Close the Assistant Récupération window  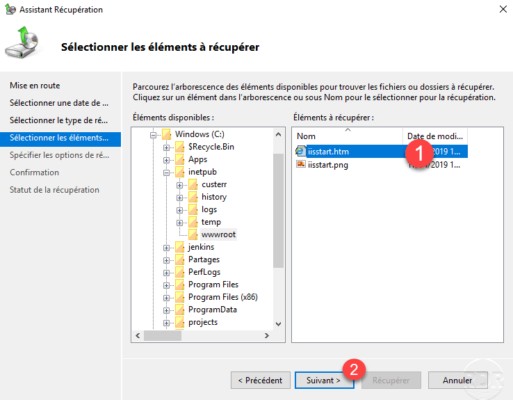tap(503, 9)
